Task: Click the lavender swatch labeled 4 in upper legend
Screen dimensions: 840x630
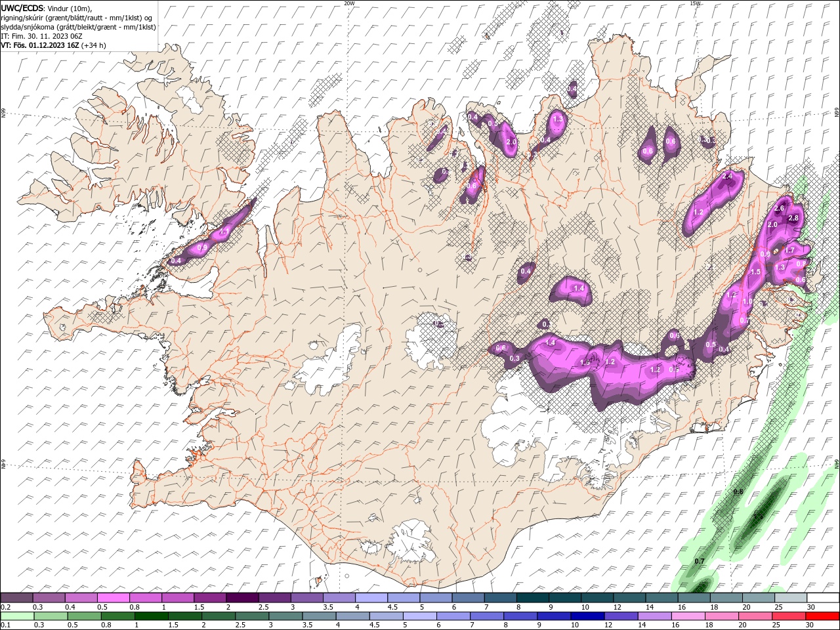Action: tap(371, 597)
